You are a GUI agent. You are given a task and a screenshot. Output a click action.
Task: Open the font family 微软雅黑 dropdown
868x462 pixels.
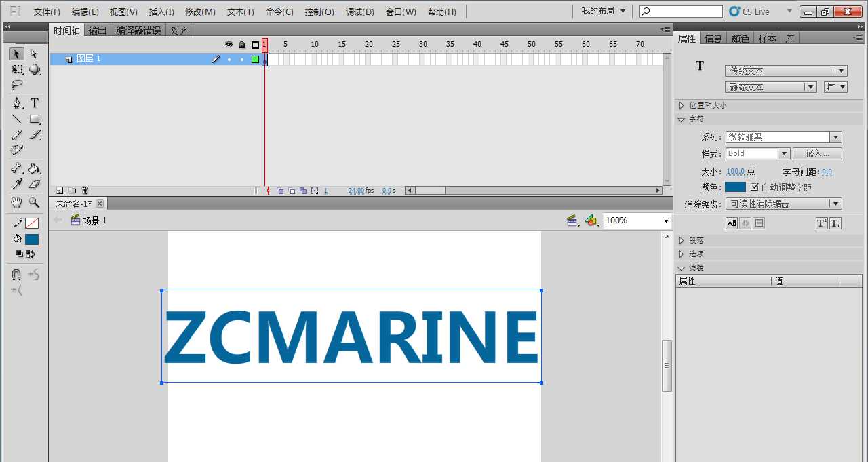pyautogui.click(x=783, y=137)
